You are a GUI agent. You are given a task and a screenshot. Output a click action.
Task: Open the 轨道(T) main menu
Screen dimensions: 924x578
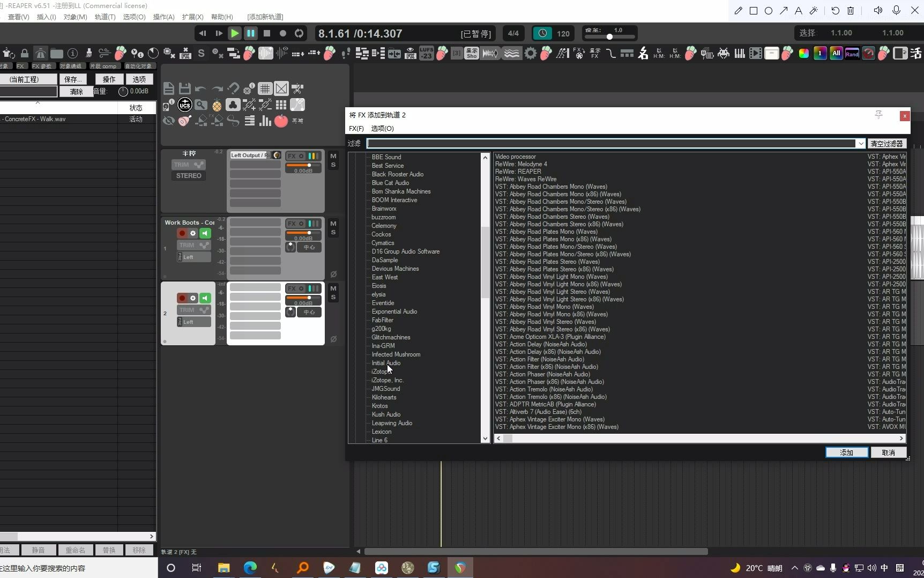pyautogui.click(x=105, y=17)
